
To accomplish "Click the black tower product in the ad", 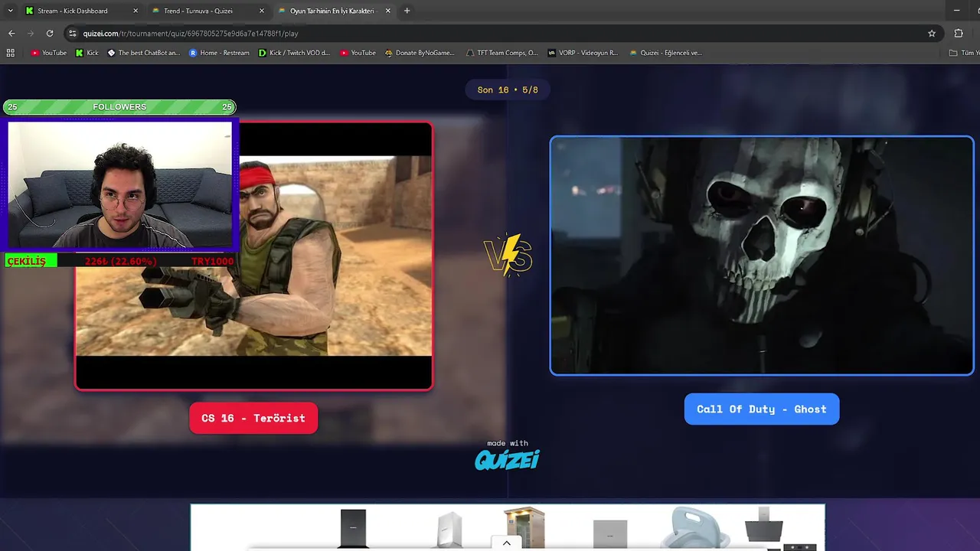I will coord(354,528).
